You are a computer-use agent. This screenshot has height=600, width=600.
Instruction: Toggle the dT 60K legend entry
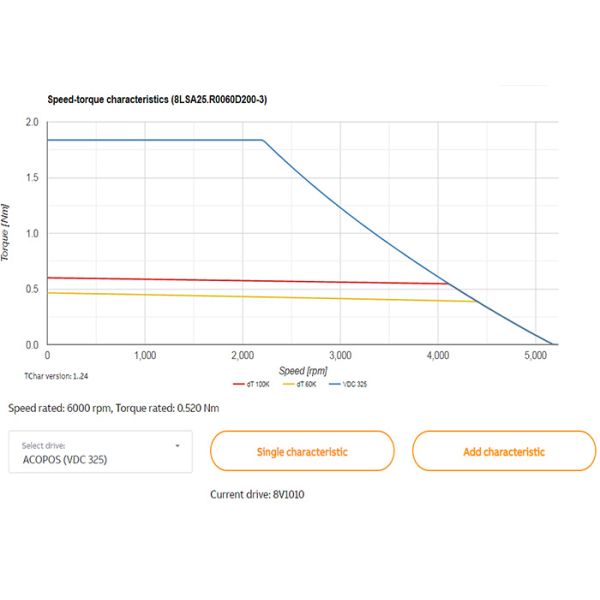pyautogui.click(x=302, y=383)
